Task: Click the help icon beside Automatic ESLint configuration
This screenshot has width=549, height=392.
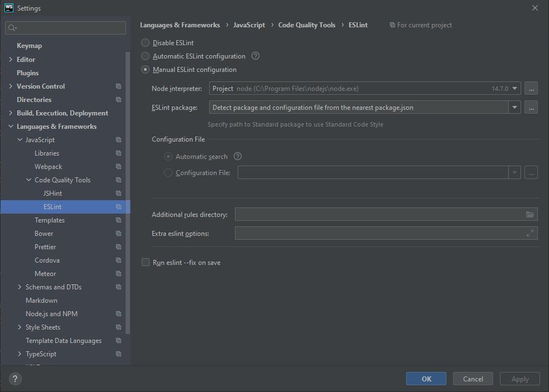Action: point(256,56)
